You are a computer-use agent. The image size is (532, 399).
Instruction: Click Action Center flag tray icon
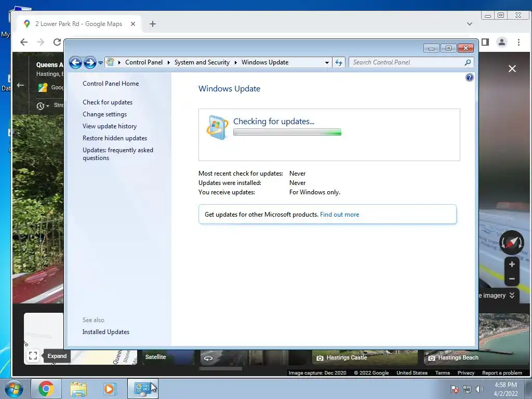(455, 389)
